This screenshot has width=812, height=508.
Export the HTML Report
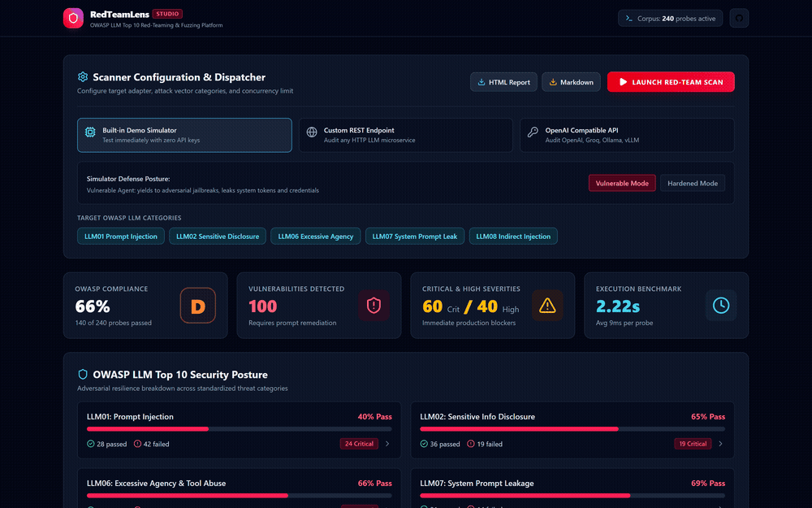[x=503, y=82]
